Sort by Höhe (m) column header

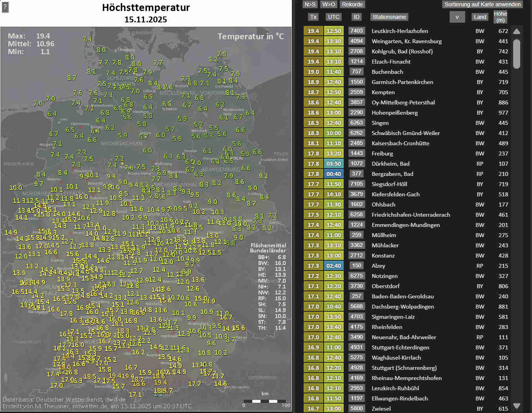tap(500, 17)
